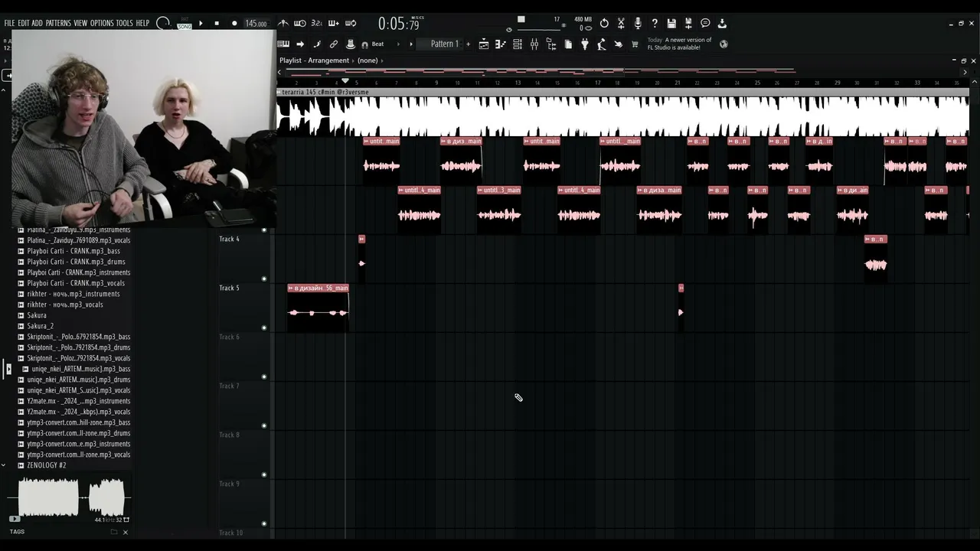
Task: Toggle mute dot for Track 9
Action: point(264,523)
